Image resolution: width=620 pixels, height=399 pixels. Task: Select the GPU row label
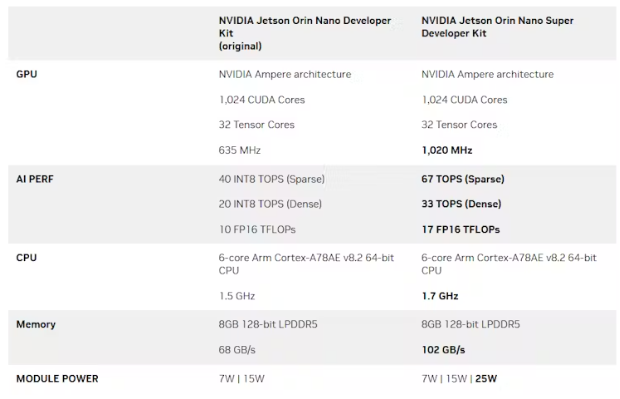26,74
